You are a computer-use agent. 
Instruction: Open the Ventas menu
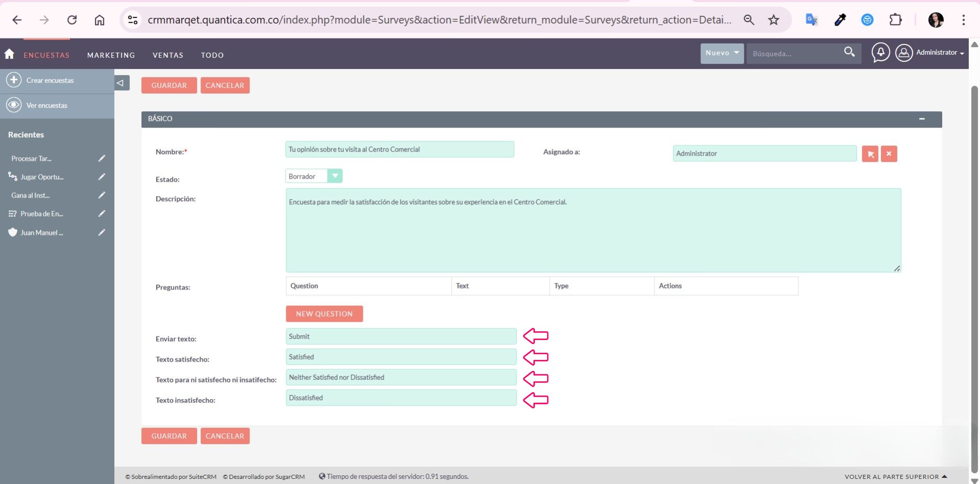[x=167, y=55]
